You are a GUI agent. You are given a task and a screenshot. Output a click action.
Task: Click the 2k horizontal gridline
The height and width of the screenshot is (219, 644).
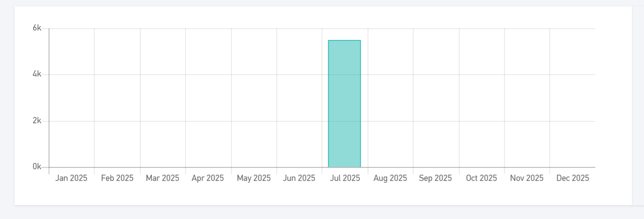pos(219,121)
